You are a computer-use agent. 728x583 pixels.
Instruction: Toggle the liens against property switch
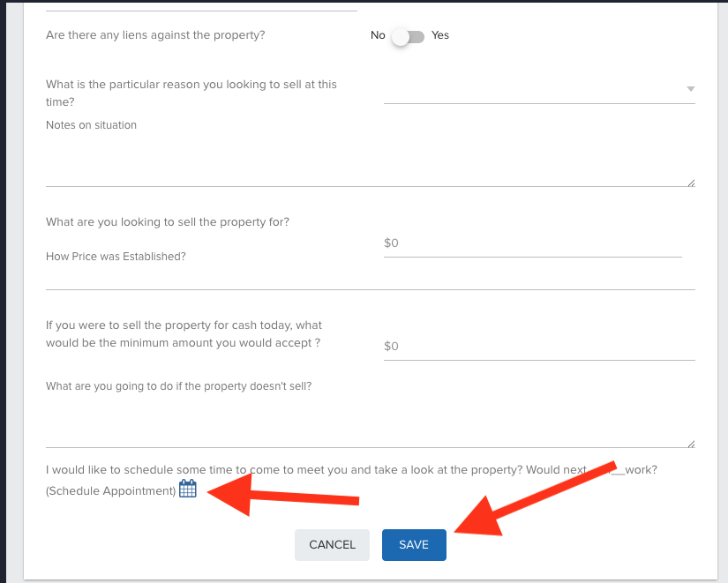409,36
